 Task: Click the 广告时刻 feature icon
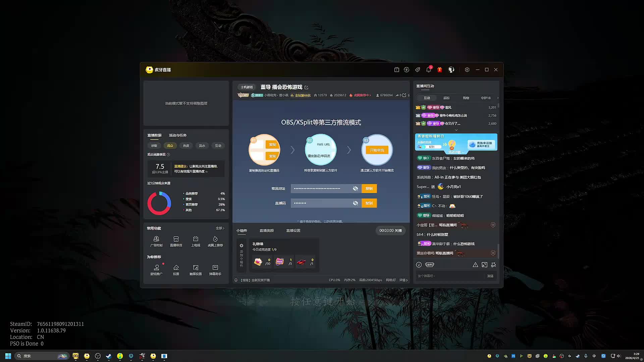point(156,241)
